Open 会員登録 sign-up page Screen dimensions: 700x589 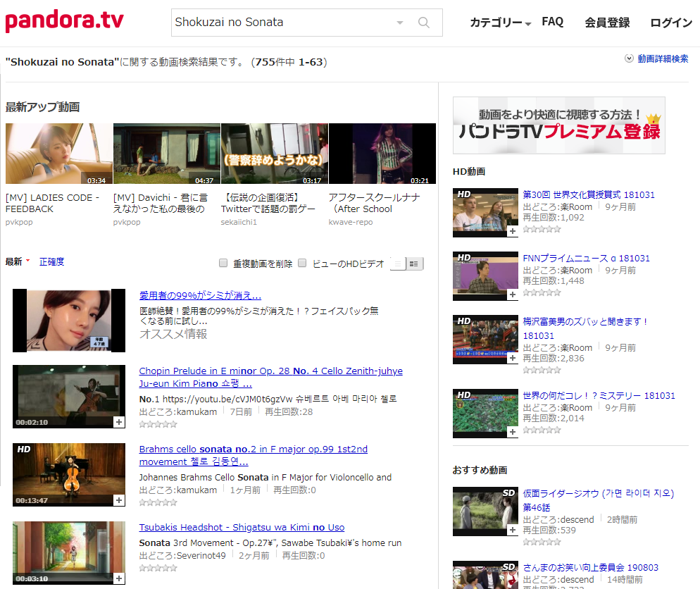click(x=607, y=23)
